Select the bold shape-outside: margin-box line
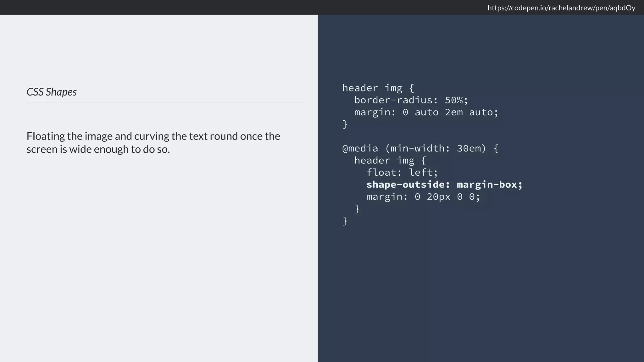The width and height of the screenshot is (644, 362). [444, 184]
